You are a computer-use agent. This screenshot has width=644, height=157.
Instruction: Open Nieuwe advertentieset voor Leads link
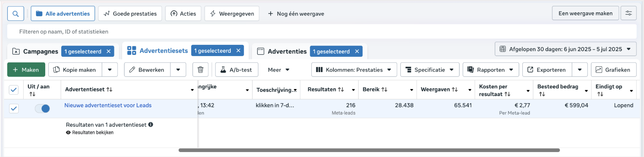[108, 105]
